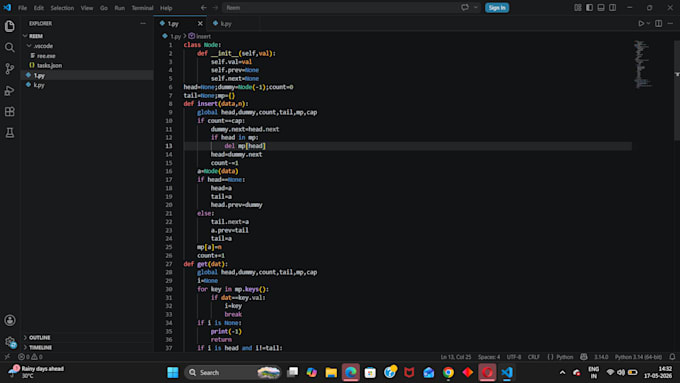
Task: Click the Copilot status bar icon
Action: click(x=584, y=357)
